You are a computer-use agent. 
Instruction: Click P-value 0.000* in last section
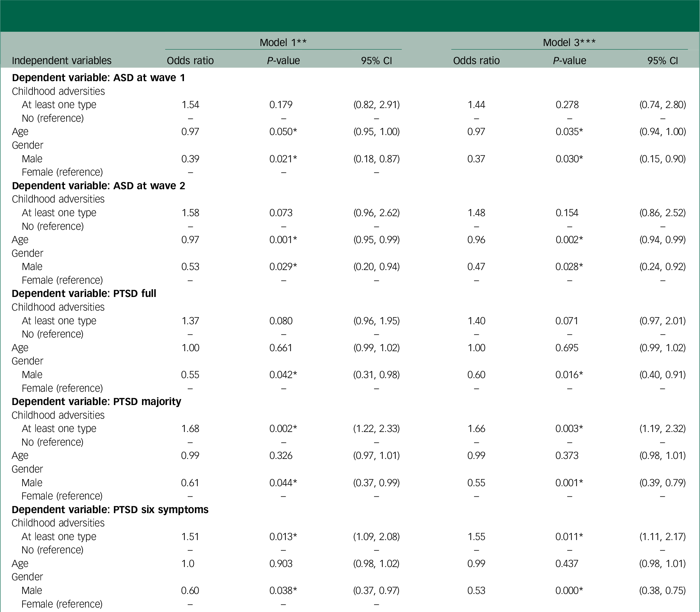(x=569, y=590)
